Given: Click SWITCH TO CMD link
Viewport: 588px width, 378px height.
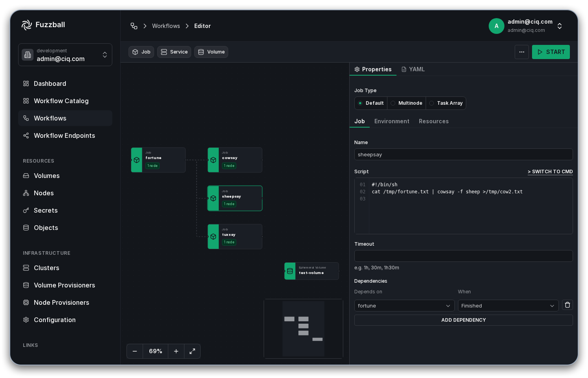Looking at the screenshot, I should tap(550, 172).
